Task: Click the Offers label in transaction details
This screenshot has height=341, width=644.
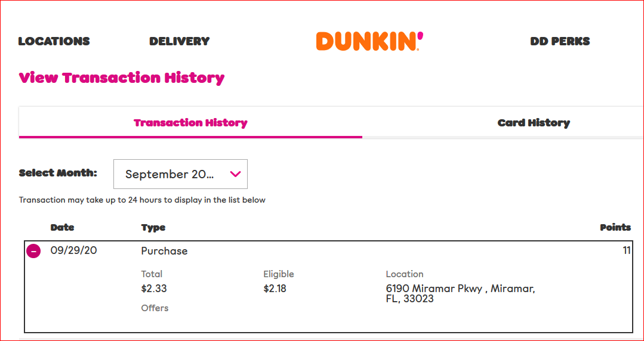Action: pos(155,308)
